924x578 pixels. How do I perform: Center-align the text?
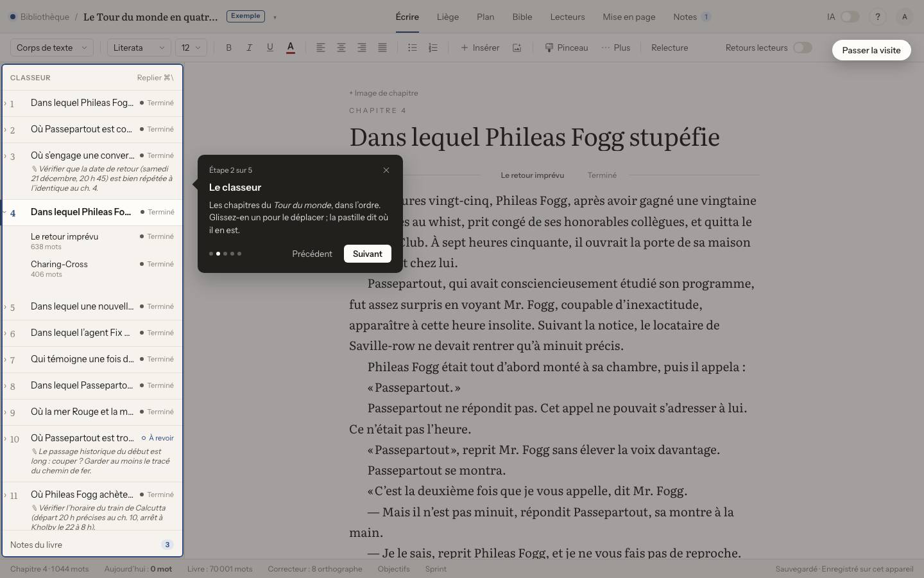pyautogui.click(x=341, y=48)
